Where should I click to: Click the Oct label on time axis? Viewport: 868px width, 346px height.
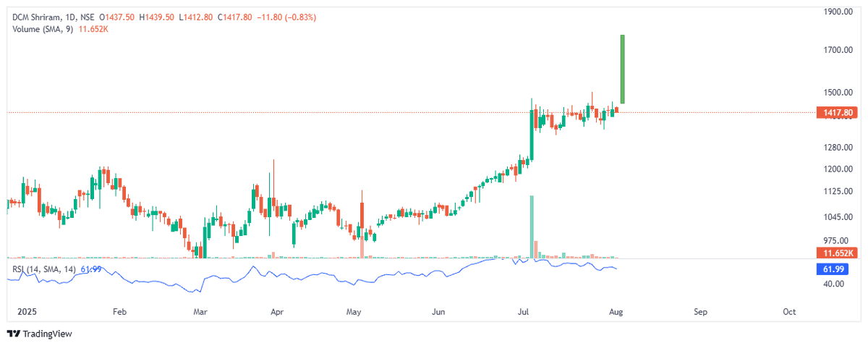[x=790, y=312]
